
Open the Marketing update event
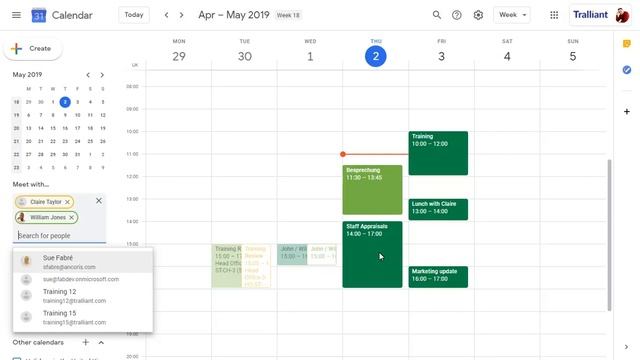[x=438, y=277]
